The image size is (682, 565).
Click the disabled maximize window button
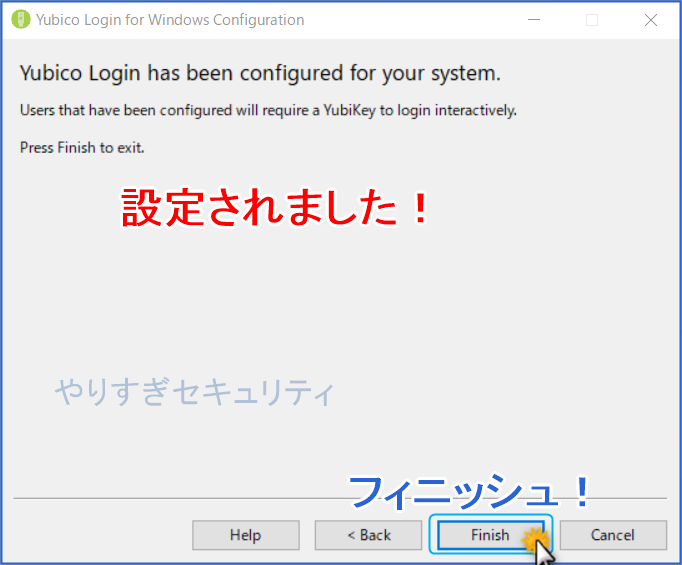(592, 20)
